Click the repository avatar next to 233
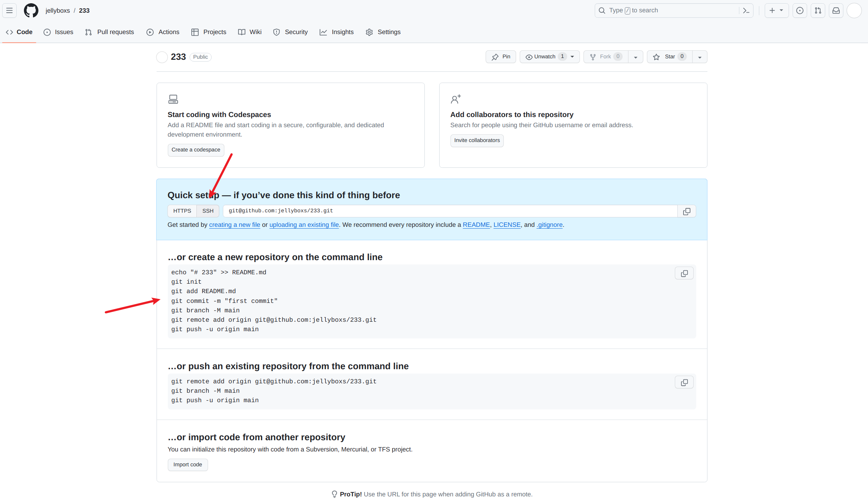 tap(162, 57)
